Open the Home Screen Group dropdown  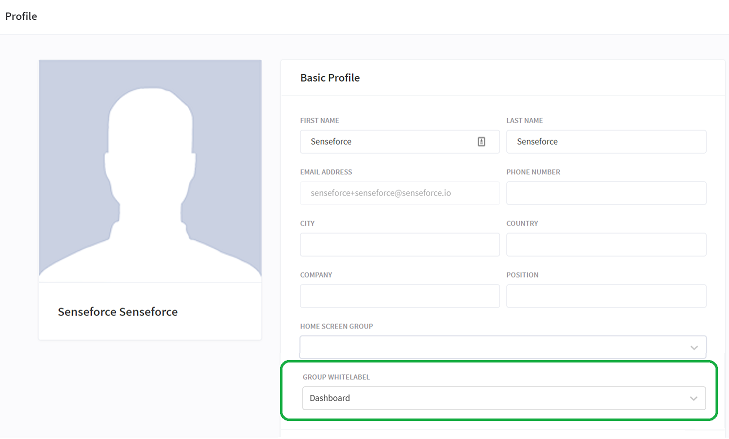(503, 347)
